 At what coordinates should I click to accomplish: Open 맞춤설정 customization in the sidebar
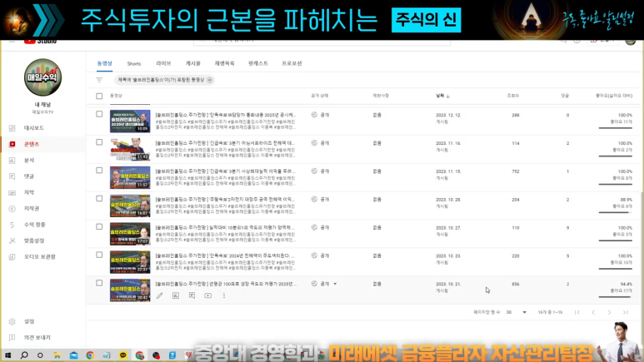pos(33,241)
